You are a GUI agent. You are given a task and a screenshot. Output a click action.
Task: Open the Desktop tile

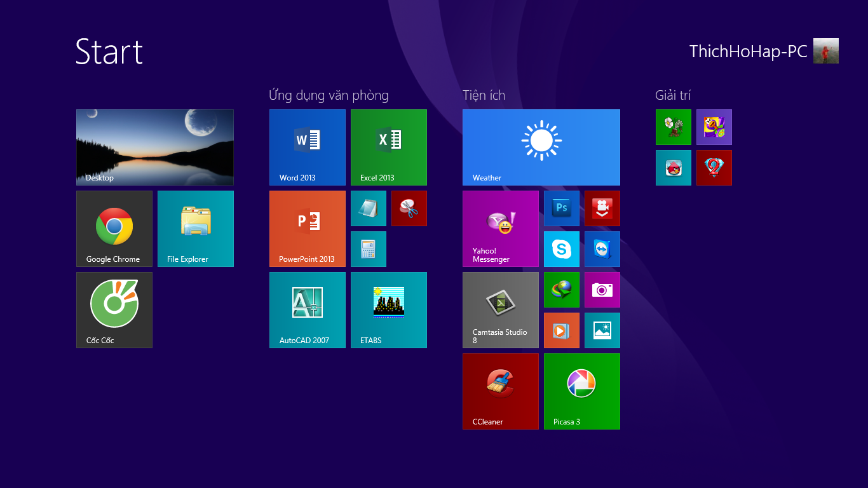coord(155,147)
